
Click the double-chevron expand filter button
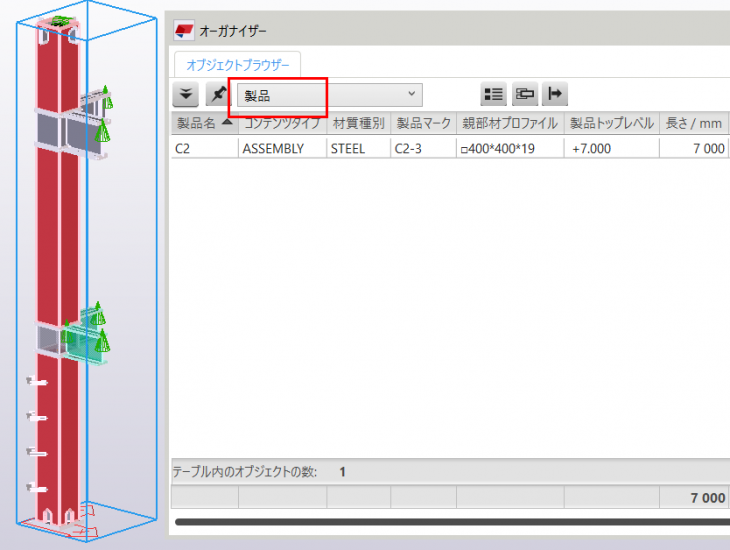click(x=186, y=94)
